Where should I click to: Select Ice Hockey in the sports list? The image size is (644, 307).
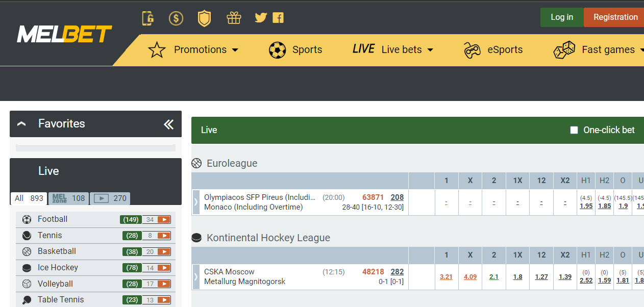pos(58,268)
